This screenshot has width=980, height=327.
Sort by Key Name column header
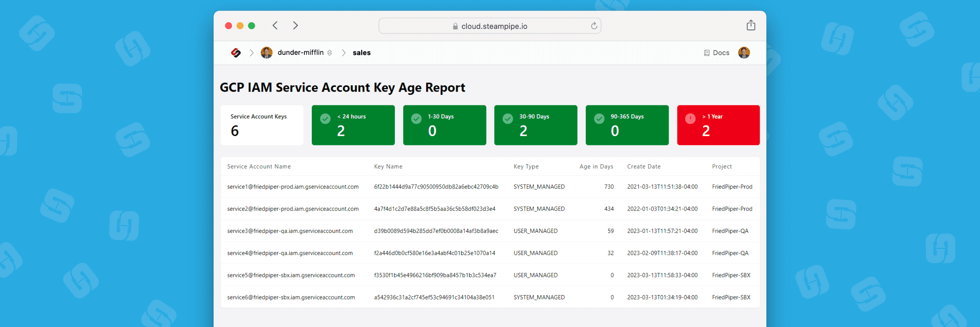[x=388, y=166]
